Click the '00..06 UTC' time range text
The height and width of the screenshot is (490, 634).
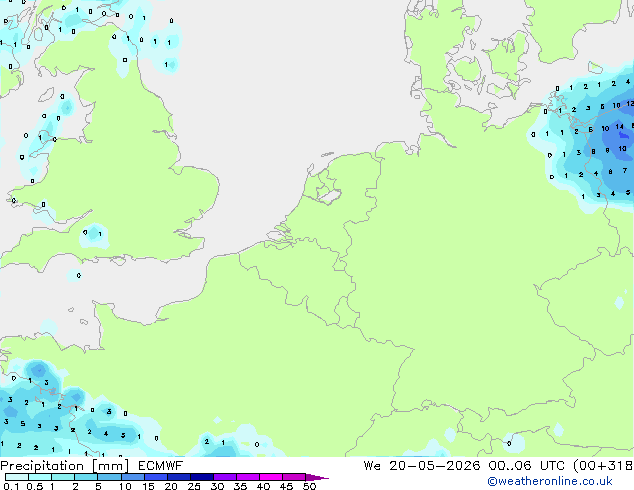coord(526,466)
